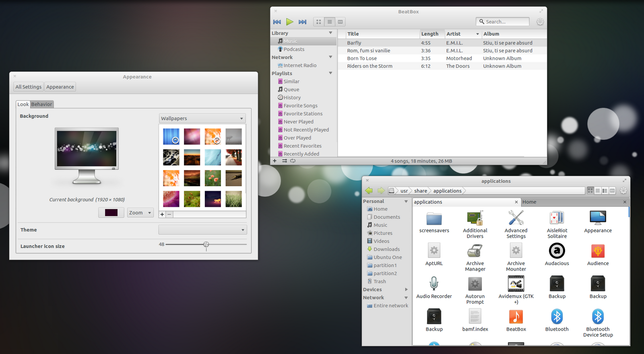
Task: Switch BeatBox to list view
Action: 330,22
